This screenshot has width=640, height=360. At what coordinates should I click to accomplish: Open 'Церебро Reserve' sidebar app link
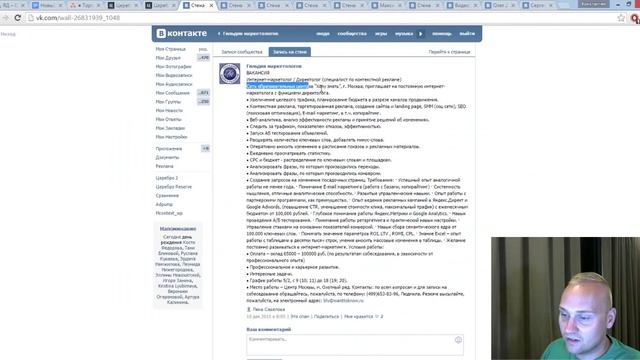coord(173,187)
